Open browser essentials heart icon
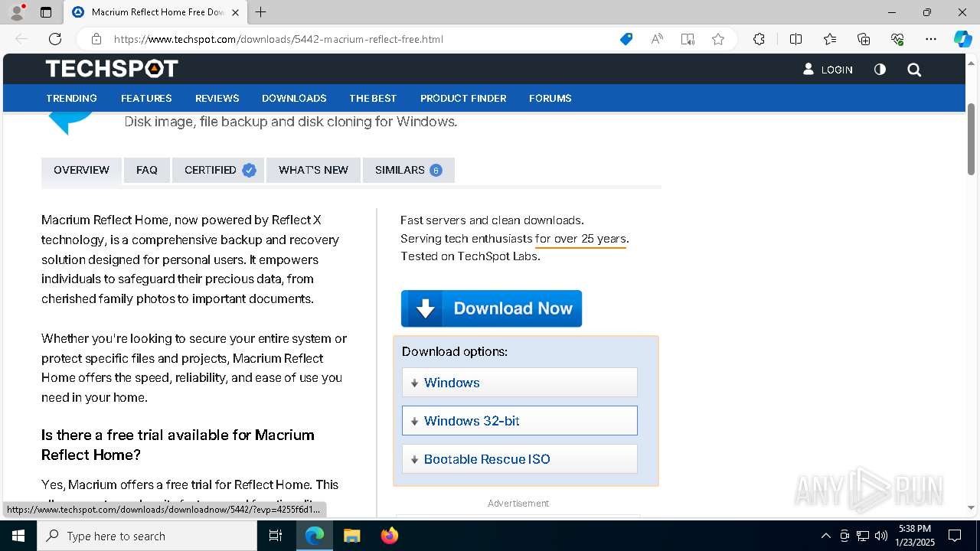Image resolution: width=980 pixels, height=551 pixels. 897,39
